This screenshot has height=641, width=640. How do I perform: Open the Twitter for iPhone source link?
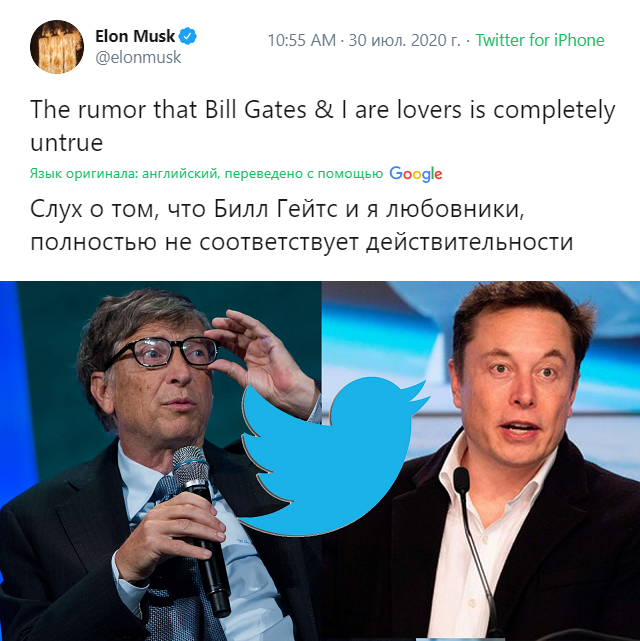(x=539, y=40)
